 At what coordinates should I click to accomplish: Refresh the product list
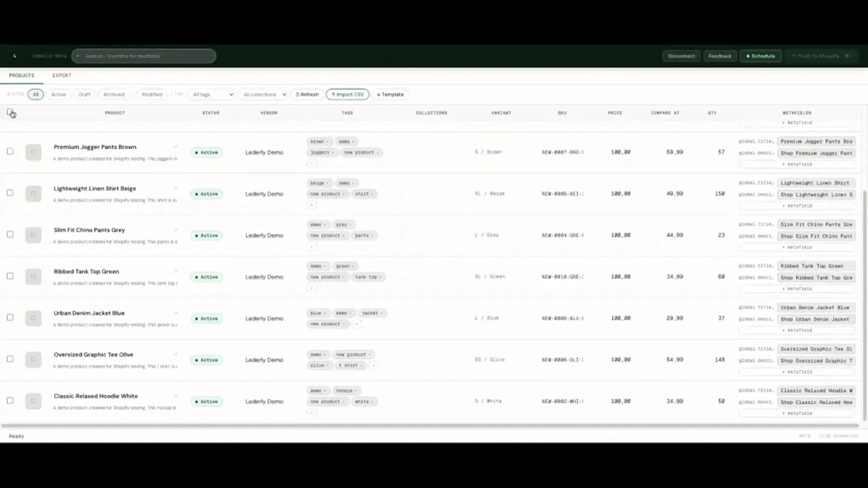(307, 94)
